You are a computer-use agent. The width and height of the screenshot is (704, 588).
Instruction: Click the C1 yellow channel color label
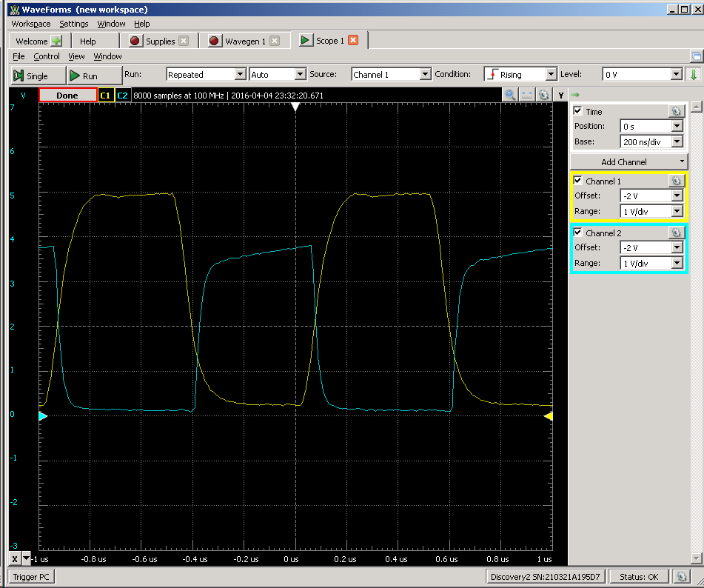tap(105, 96)
